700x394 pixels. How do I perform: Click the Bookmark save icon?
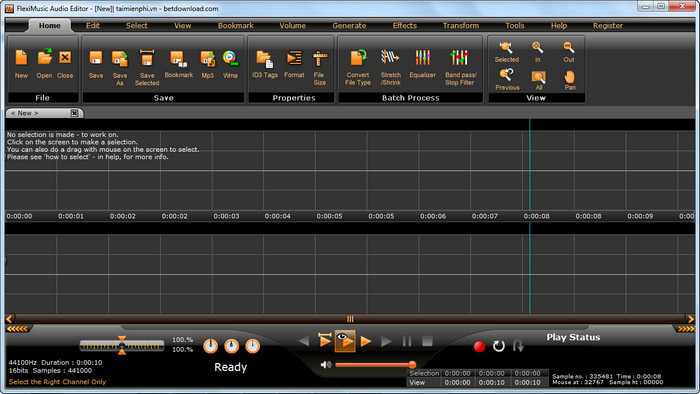178,58
